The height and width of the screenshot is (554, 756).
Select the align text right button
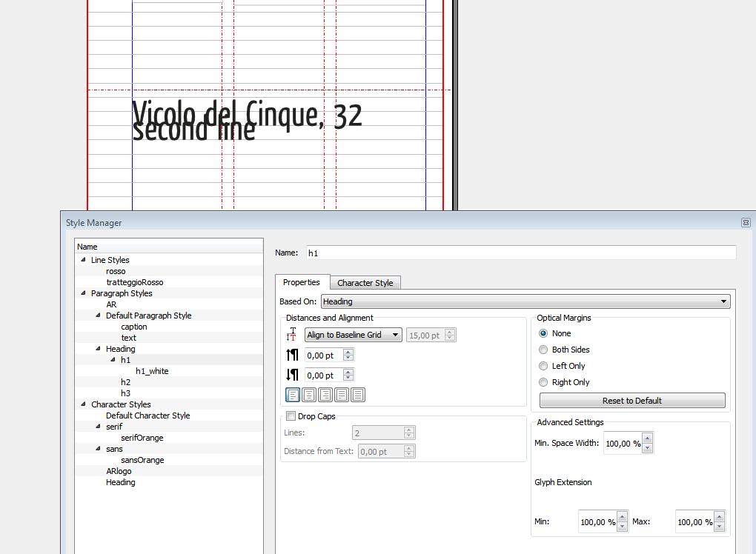(x=325, y=395)
